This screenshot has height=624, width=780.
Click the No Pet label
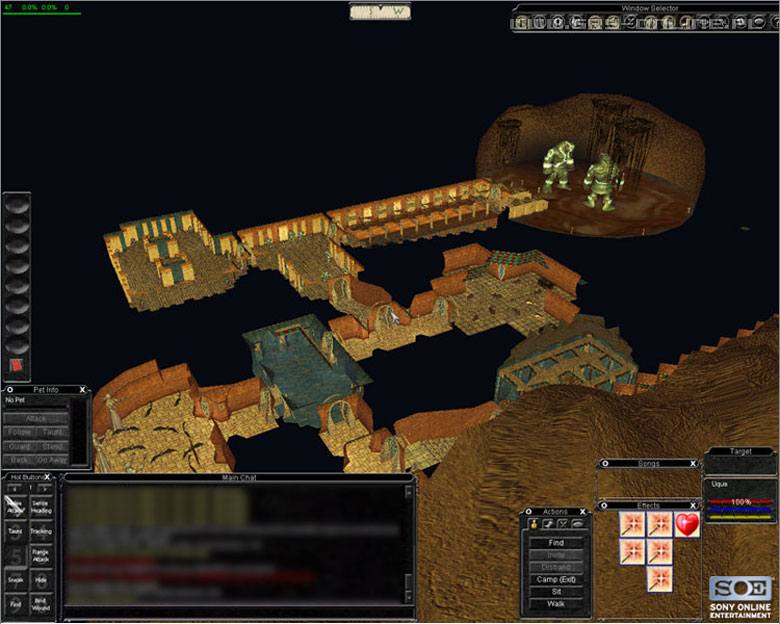(14, 400)
